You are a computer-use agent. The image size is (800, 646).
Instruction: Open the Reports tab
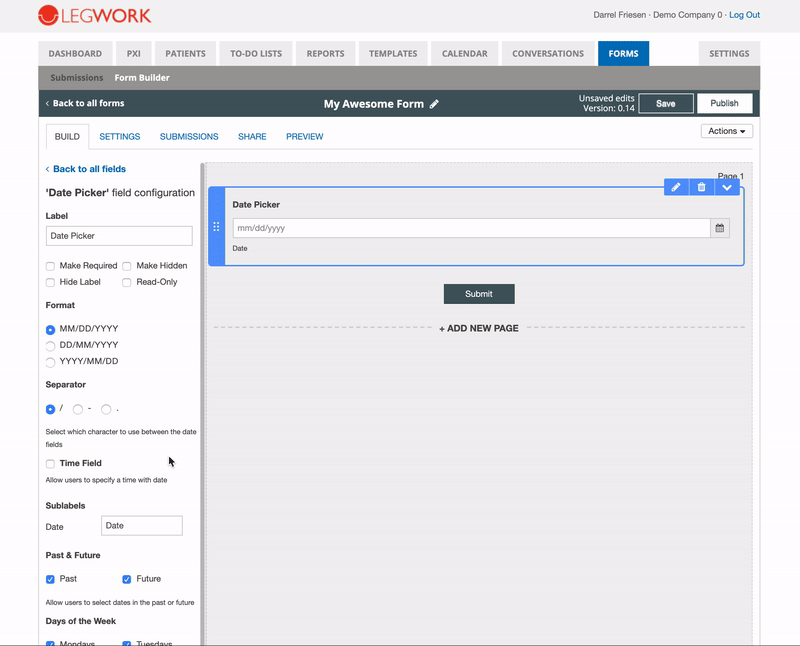pyautogui.click(x=326, y=54)
